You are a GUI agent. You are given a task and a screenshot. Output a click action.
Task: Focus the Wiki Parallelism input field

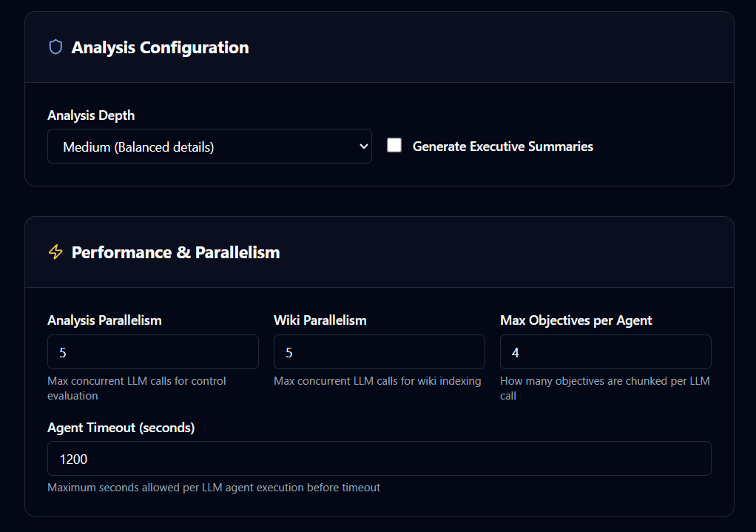point(379,352)
